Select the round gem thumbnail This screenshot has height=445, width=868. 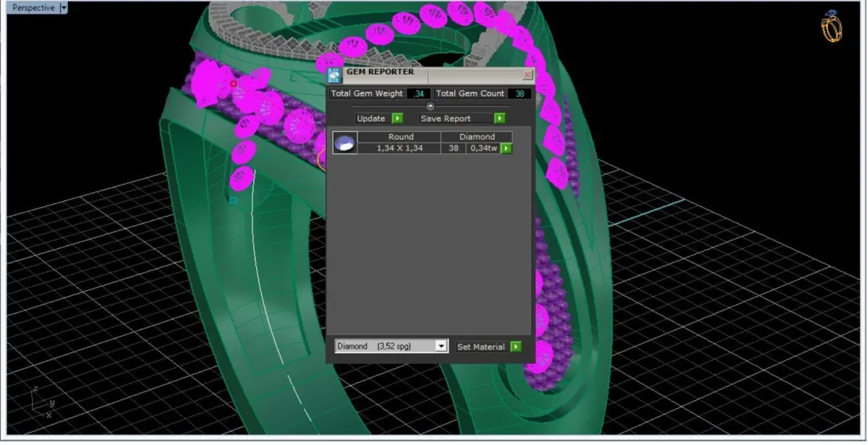tap(345, 143)
